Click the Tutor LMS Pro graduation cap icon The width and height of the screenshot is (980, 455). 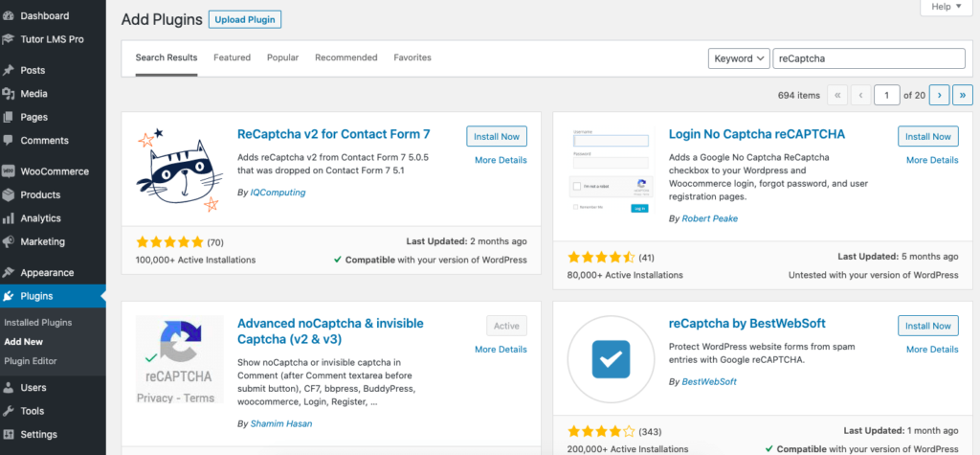point(8,39)
